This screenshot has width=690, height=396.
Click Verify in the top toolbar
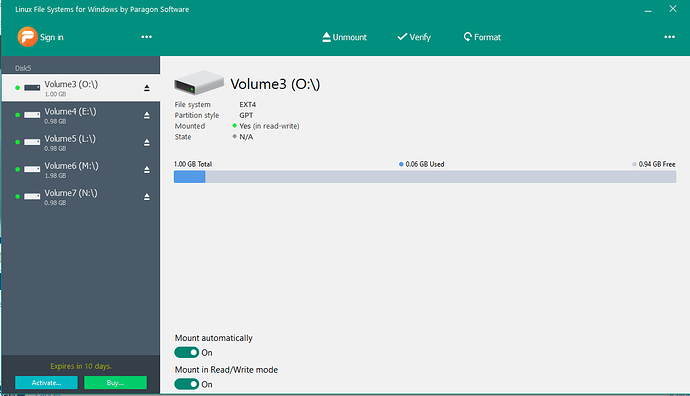[x=414, y=37]
